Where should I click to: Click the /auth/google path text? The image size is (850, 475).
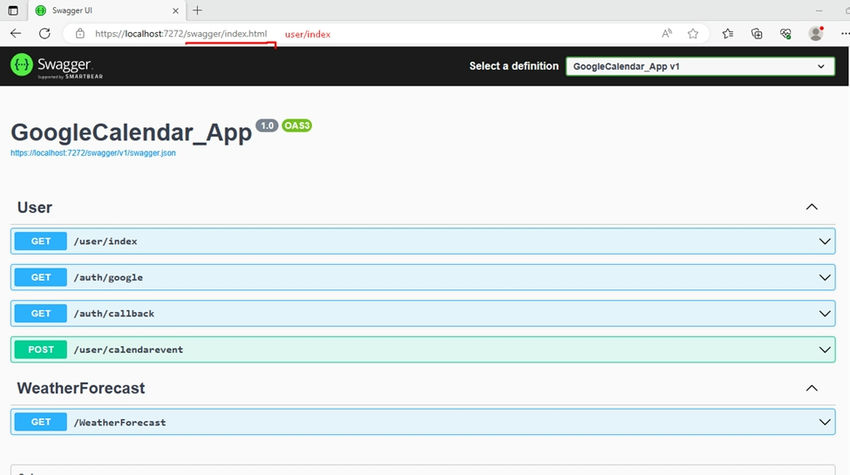pyautogui.click(x=108, y=278)
